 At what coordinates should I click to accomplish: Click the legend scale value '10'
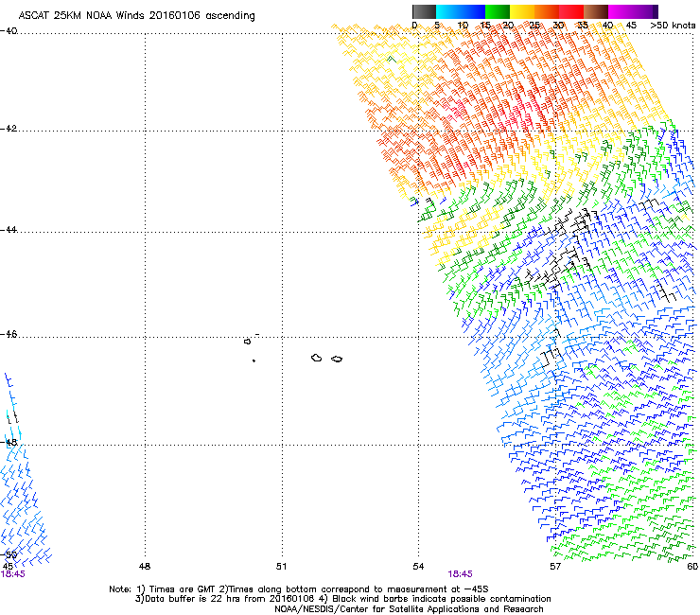[x=463, y=26]
